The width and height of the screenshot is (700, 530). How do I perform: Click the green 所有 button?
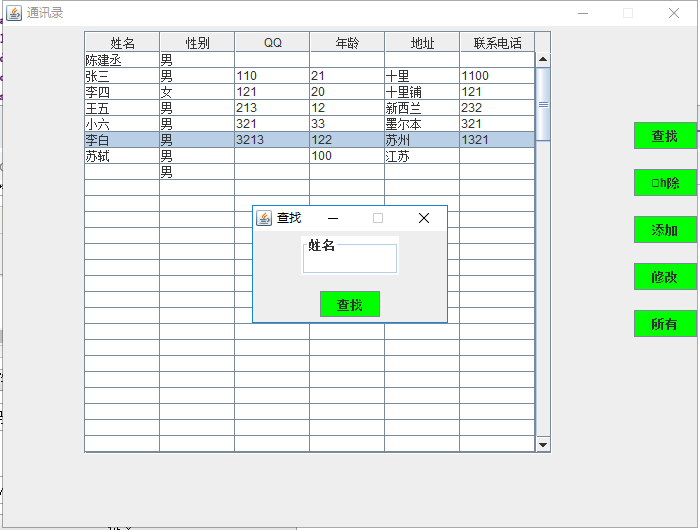click(665, 324)
